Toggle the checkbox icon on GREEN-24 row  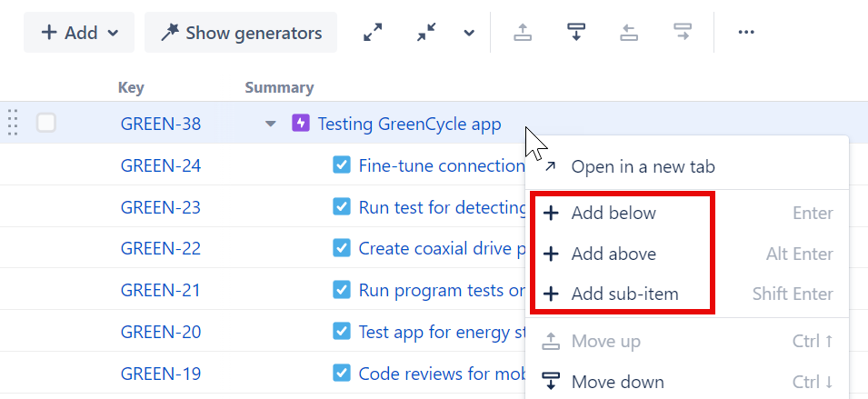[x=342, y=165]
